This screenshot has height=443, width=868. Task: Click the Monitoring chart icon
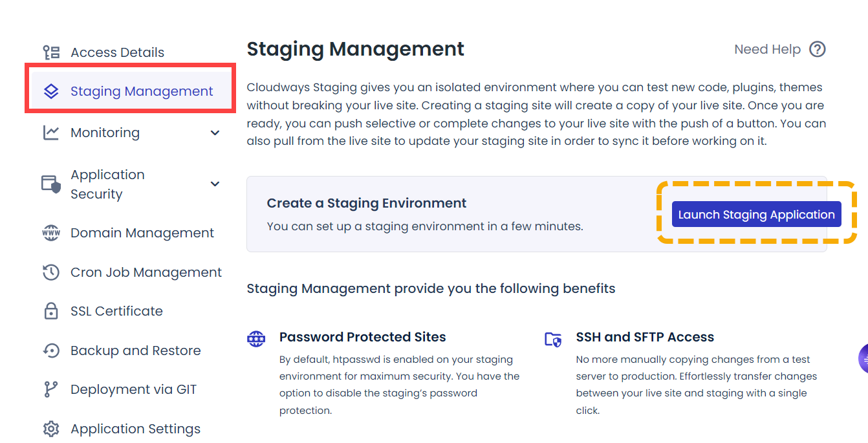[x=51, y=133]
